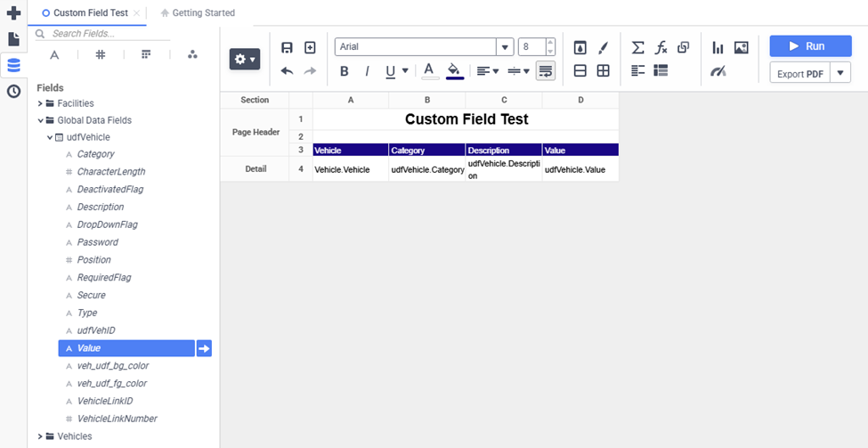Toggle Bold formatting

point(344,71)
